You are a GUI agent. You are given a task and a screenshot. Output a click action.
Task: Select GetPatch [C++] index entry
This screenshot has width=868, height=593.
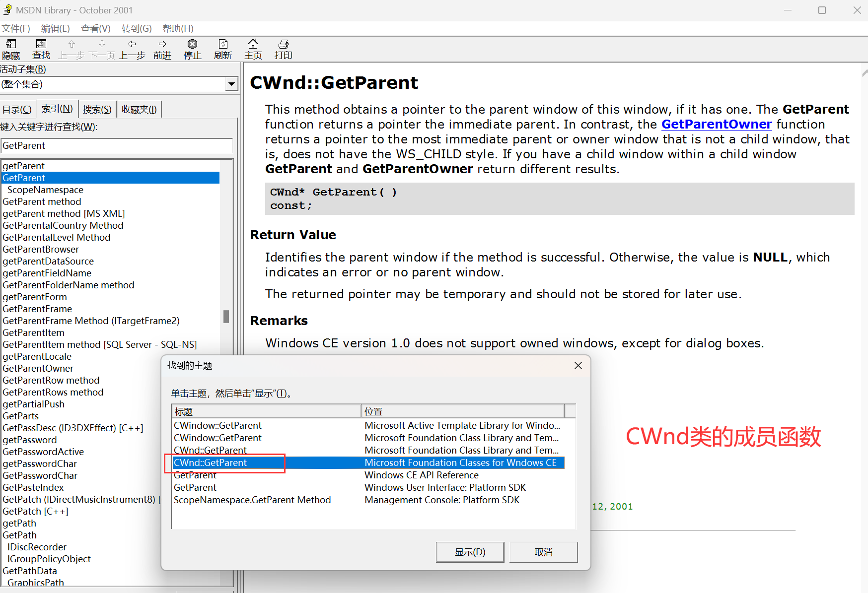pos(35,511)
